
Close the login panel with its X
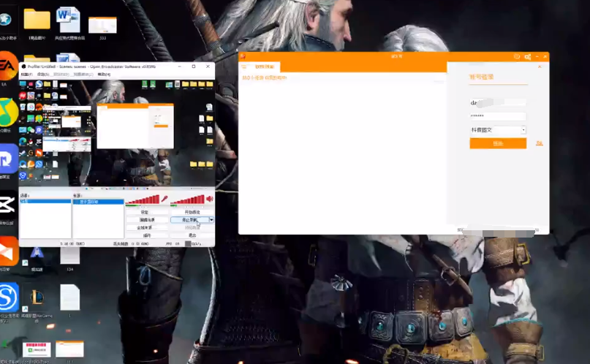click(x=540, y=67)
